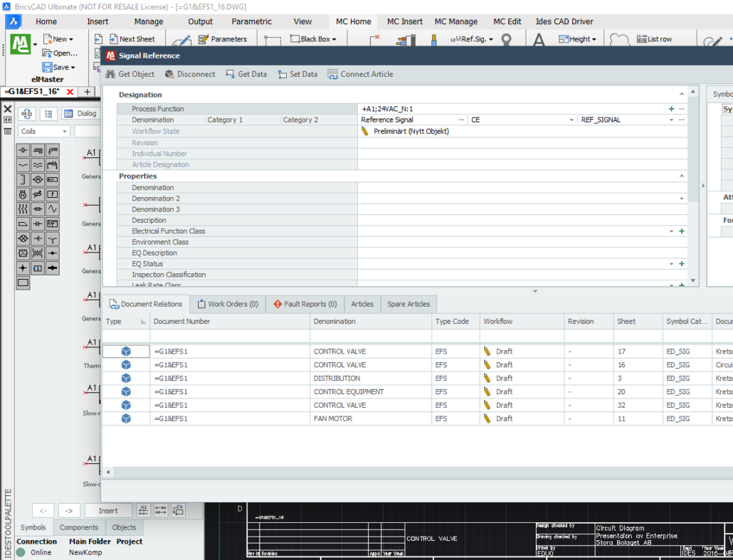This screenshot has height=560, width=733.
Task: Click the revision cloud ribbon icon
Action: coord(619,40)
